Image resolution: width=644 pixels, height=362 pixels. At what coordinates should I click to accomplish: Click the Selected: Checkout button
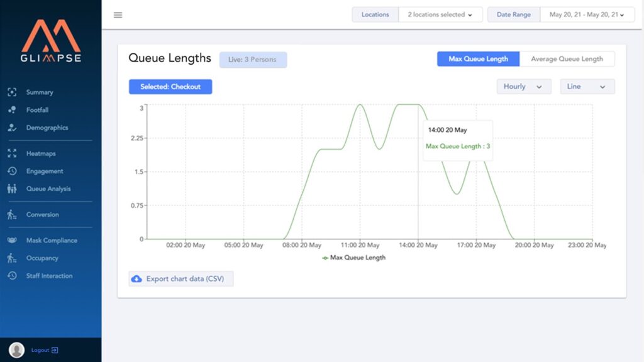170,87
